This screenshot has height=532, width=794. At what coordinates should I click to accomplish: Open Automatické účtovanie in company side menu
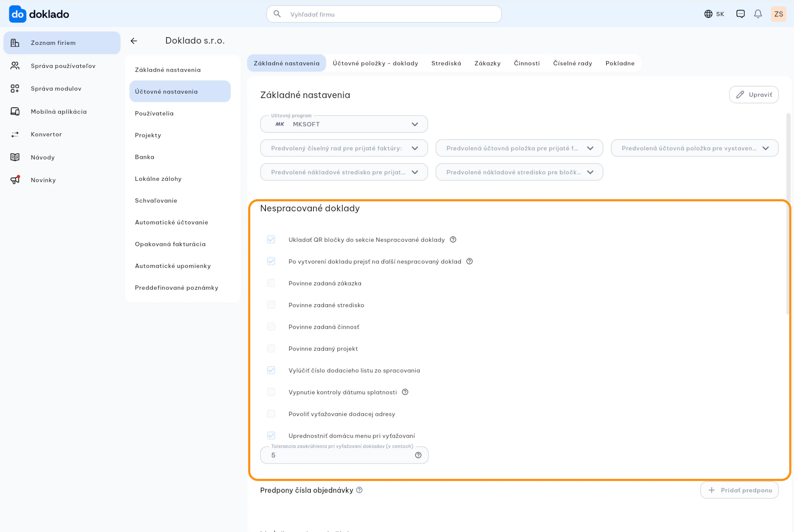(x=180, y=222)
